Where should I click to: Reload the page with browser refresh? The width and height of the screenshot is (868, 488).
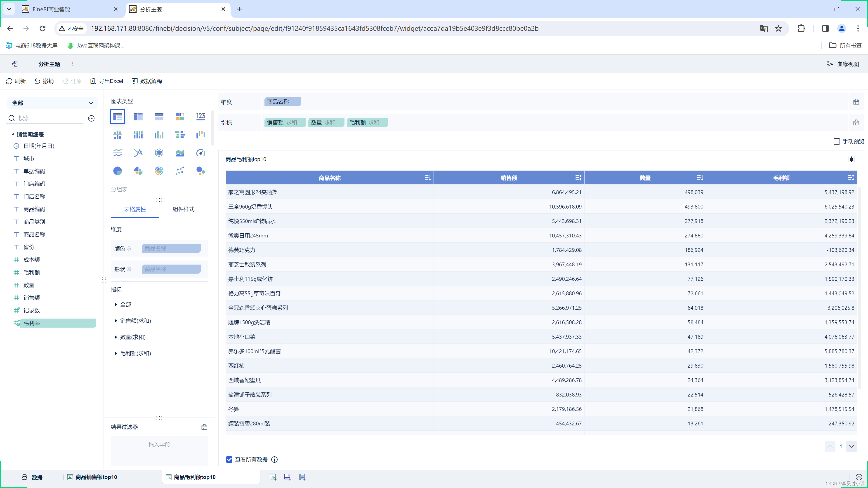click(42, 29)
